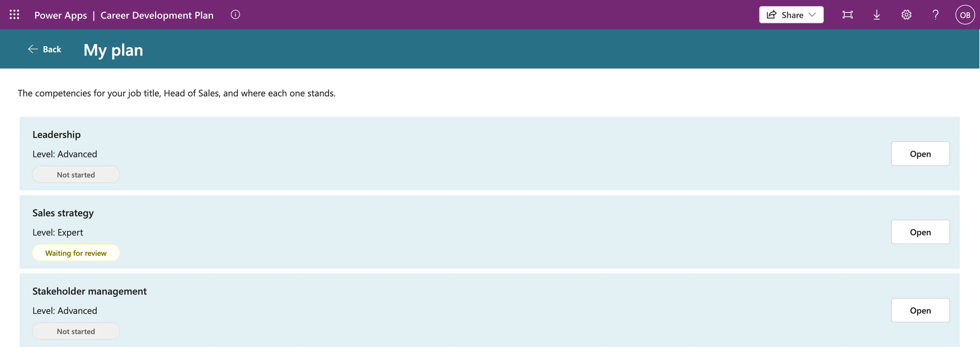Image resolution: width=980 pixels, height=361 pixels.
Task: Click the Waiting for review status badge
Action: (76, 253)
